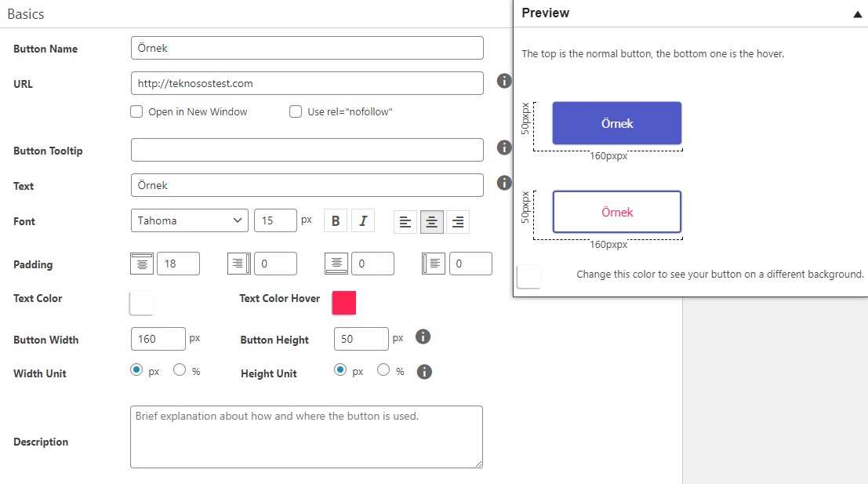Click the Button Width field showing 160
The image size is (868, 484).
pos(158,339)
